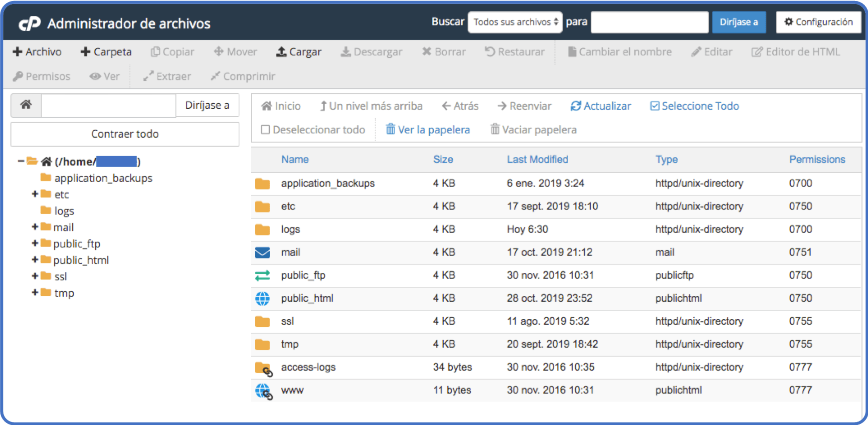Image resolution: width=868 pixels, height=425 pixels.
Task: Click the blue Diríjase a search button
Action: 739,22
